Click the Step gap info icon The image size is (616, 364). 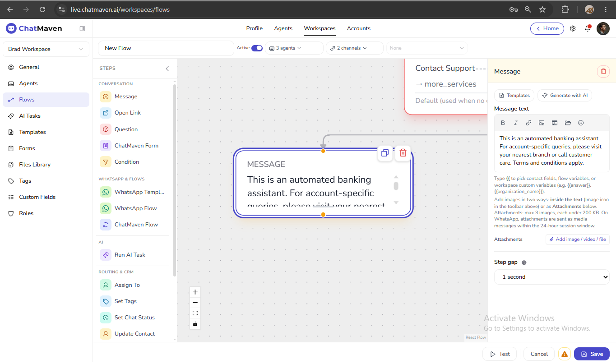524,263
